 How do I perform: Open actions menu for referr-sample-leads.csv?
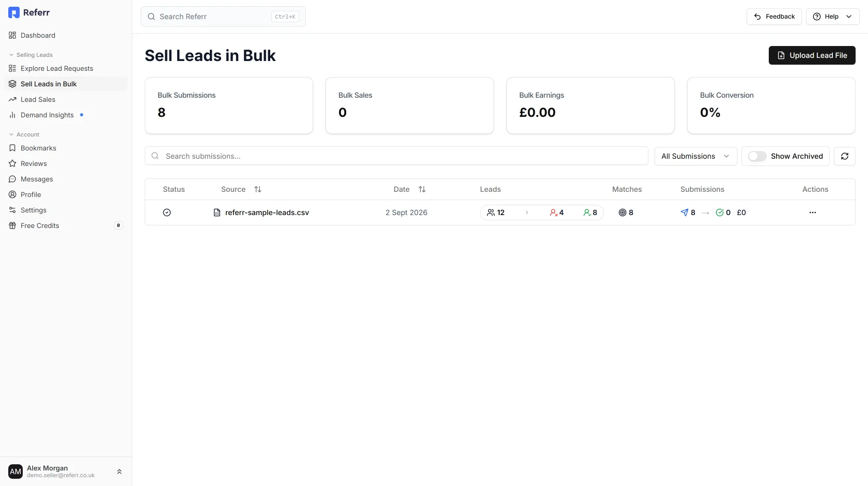click(812, 212)
